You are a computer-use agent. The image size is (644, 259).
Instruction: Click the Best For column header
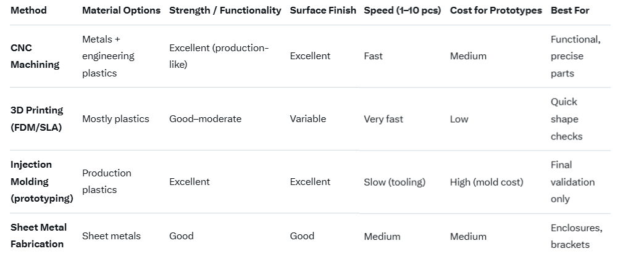coord(570,10)
